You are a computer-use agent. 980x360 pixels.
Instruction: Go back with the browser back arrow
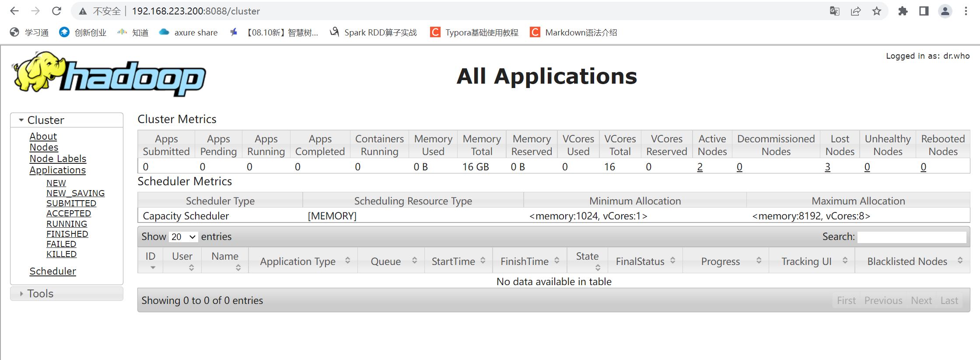point(14,11)
